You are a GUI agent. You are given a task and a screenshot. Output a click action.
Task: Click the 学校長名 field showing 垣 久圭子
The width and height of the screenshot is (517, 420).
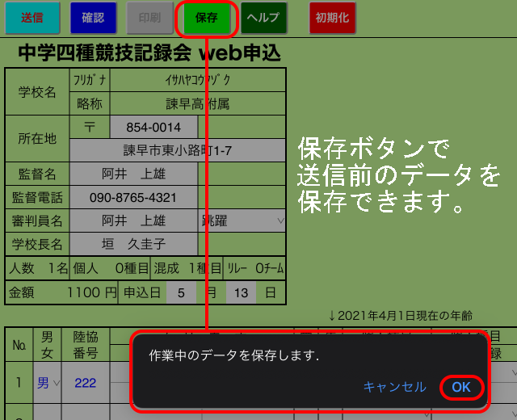(x=133, y=244)
